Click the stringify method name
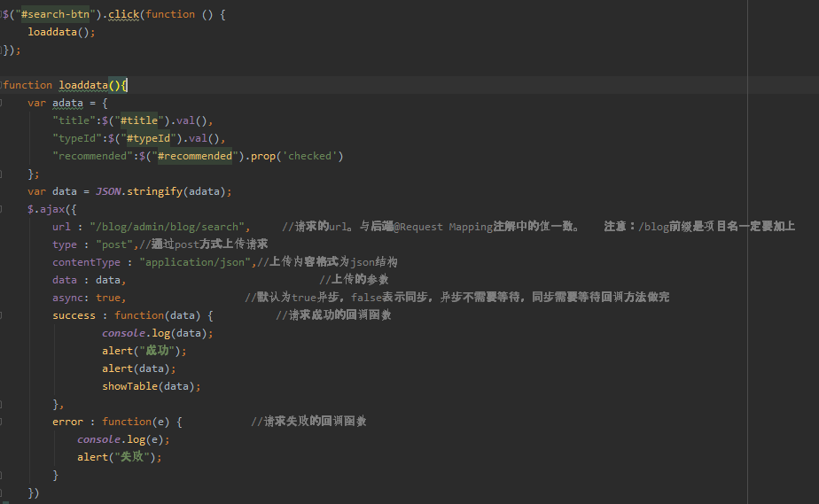Screen dimensions: 819x504 (154, 191)
